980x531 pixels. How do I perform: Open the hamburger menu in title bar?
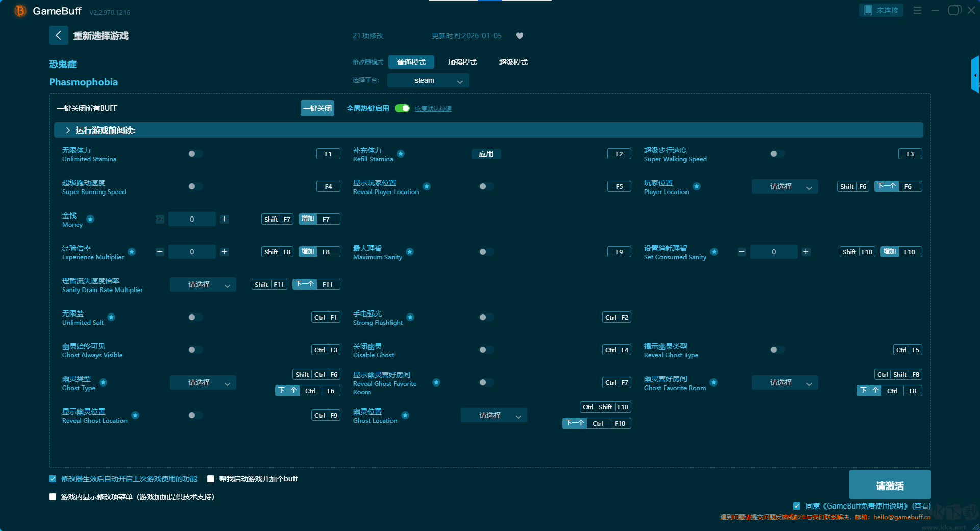point(917,10)
